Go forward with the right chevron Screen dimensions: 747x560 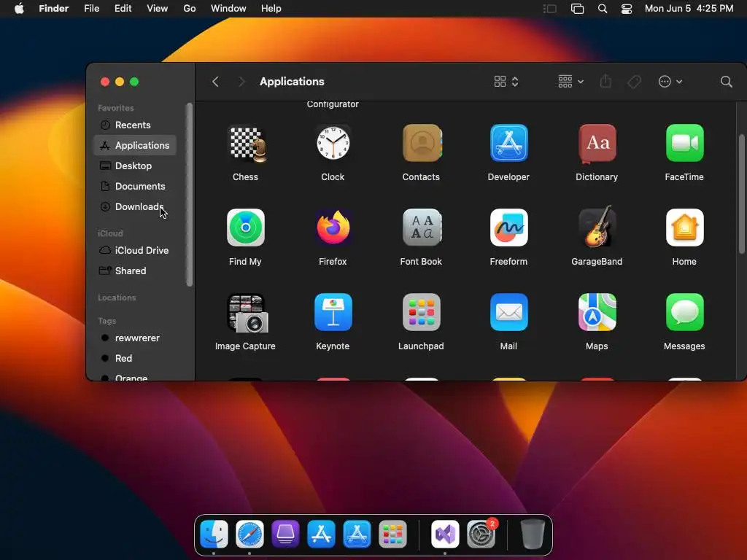click(x=241, y=82)
